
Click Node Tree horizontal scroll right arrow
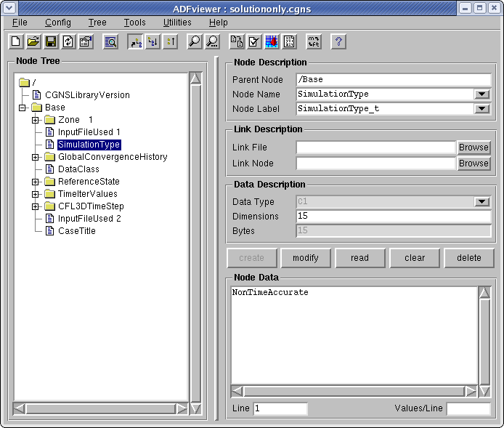pos(182,408)
